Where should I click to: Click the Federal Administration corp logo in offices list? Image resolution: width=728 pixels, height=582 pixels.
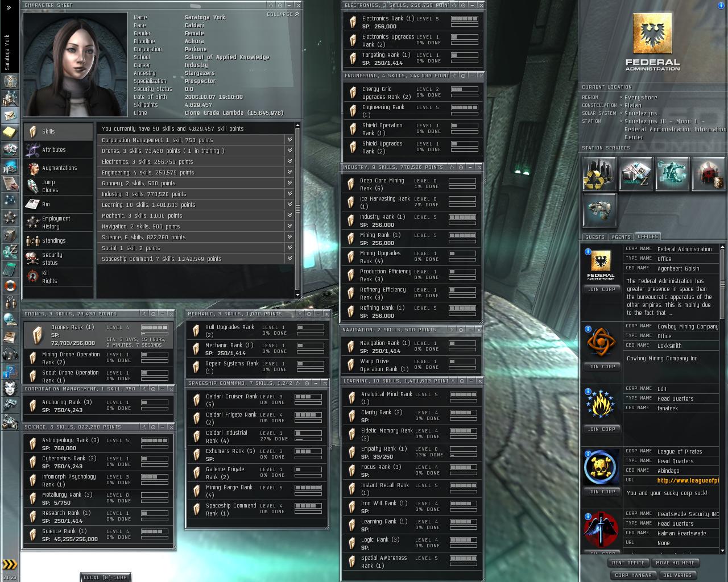[x=601, y=265]
